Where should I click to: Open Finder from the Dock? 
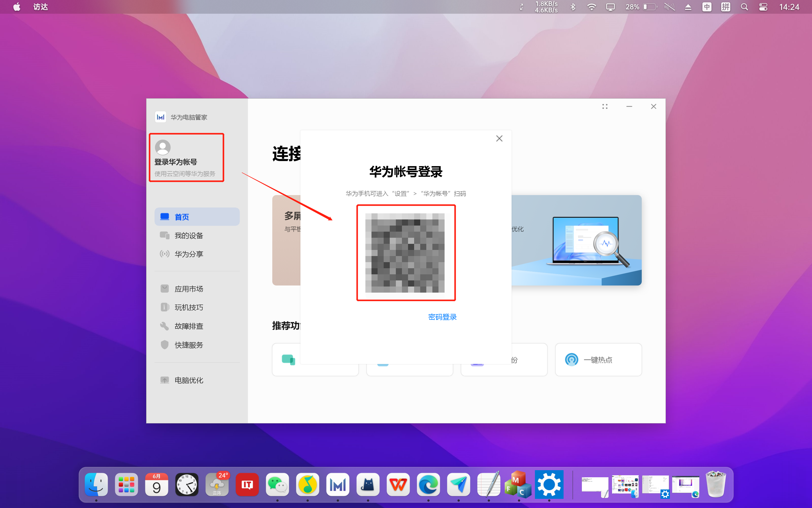tap(96, 484)
